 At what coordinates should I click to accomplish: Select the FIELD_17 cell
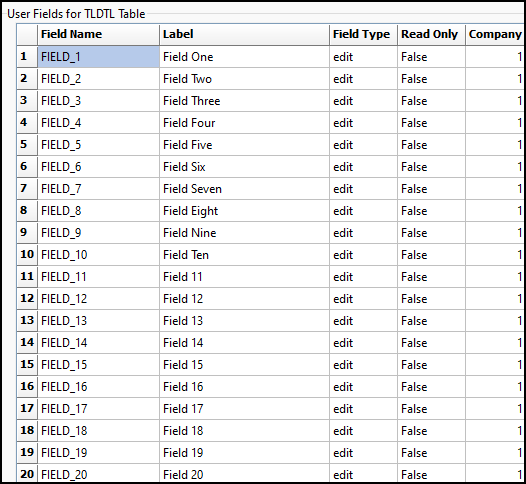point(98,409)
